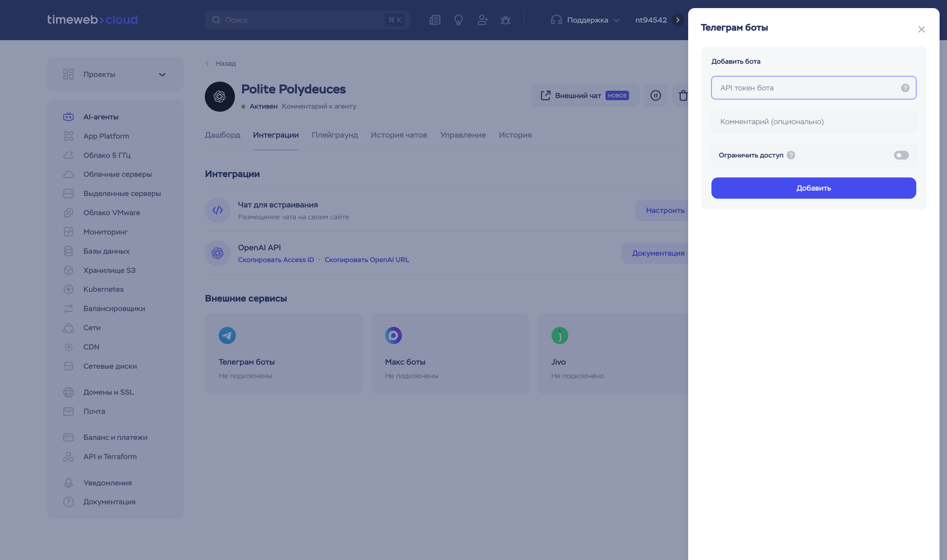This screenshot has width=947, height=560.
Task: Open the news feed icon in header
Action: 435,20
